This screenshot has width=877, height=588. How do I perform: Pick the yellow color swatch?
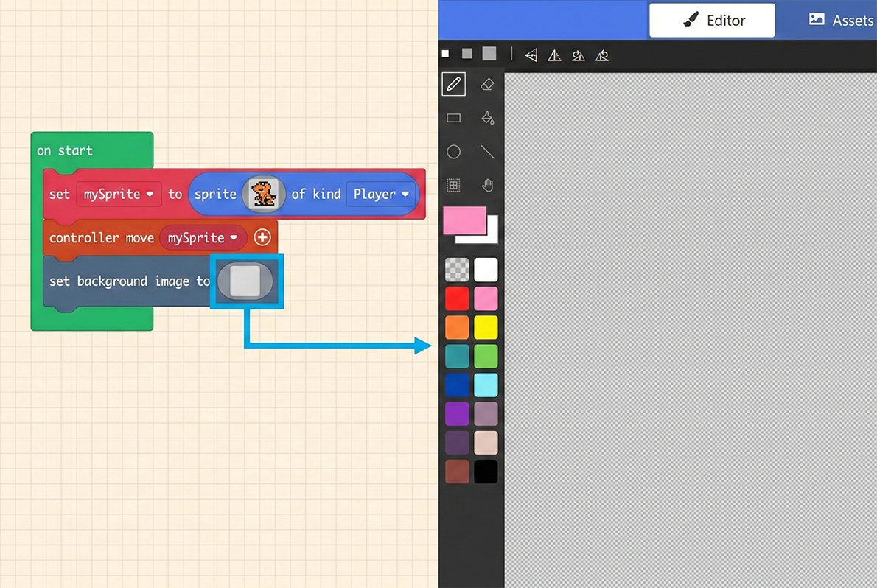(486, 327)
